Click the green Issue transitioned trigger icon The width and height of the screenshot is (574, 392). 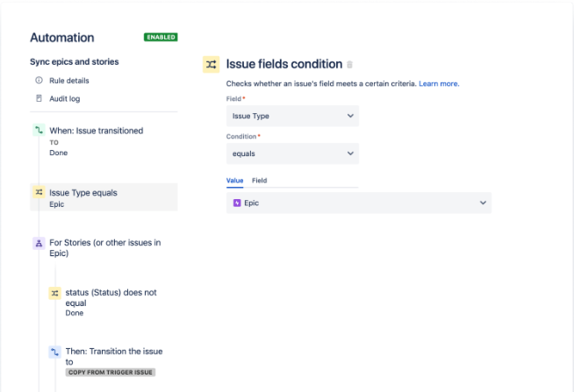39,131
